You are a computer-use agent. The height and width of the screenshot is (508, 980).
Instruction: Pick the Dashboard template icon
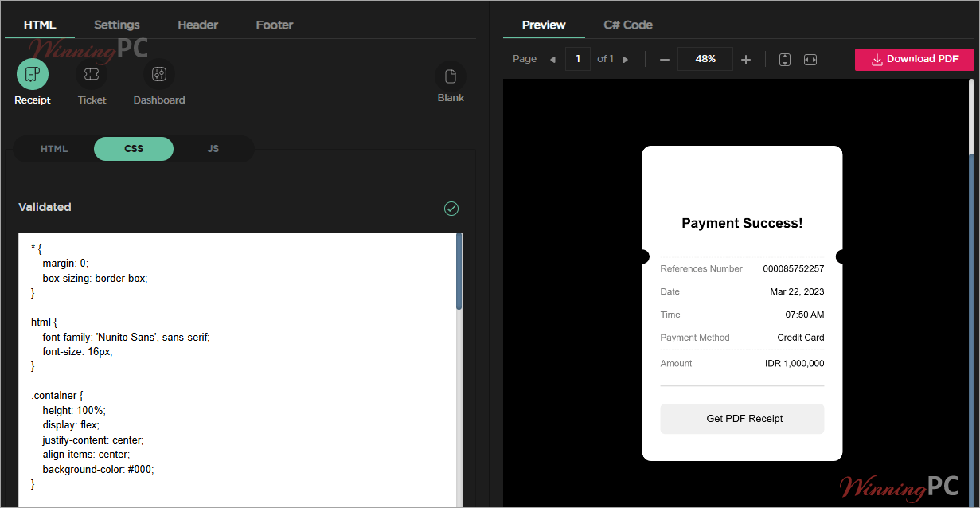[159, 74]
